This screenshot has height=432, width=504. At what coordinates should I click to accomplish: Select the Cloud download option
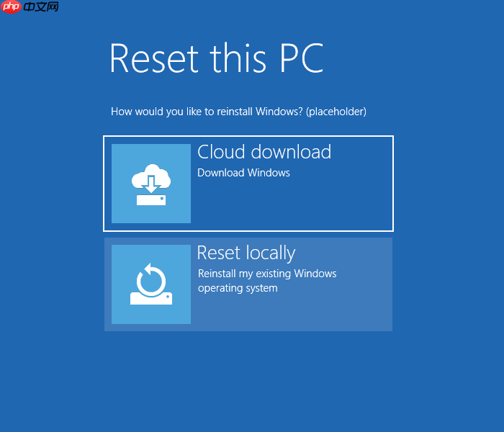pyautogui.click(x=248, y=184)
